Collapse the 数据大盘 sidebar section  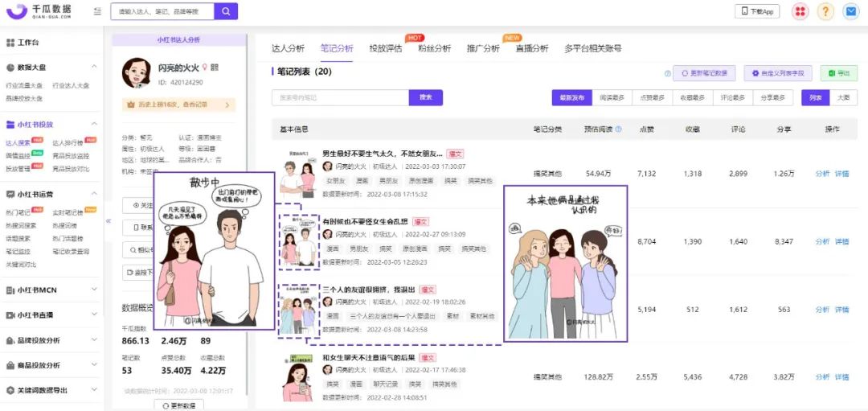pos(93,68)
